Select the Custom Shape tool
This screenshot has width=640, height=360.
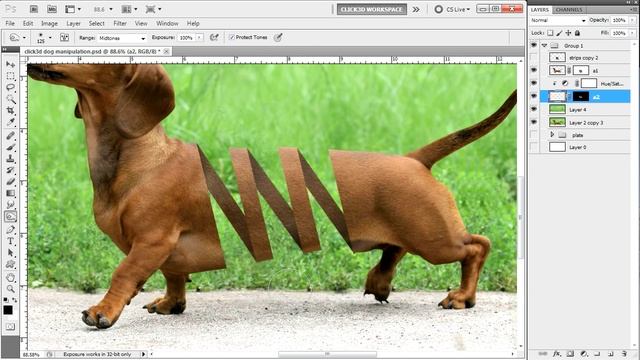(x=11, y=264)
